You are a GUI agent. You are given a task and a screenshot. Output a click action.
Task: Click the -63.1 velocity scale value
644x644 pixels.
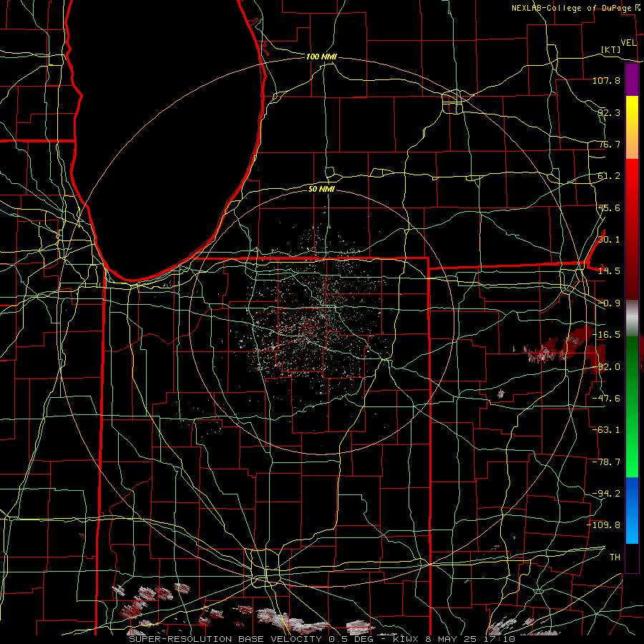click(x=606, y=430)
